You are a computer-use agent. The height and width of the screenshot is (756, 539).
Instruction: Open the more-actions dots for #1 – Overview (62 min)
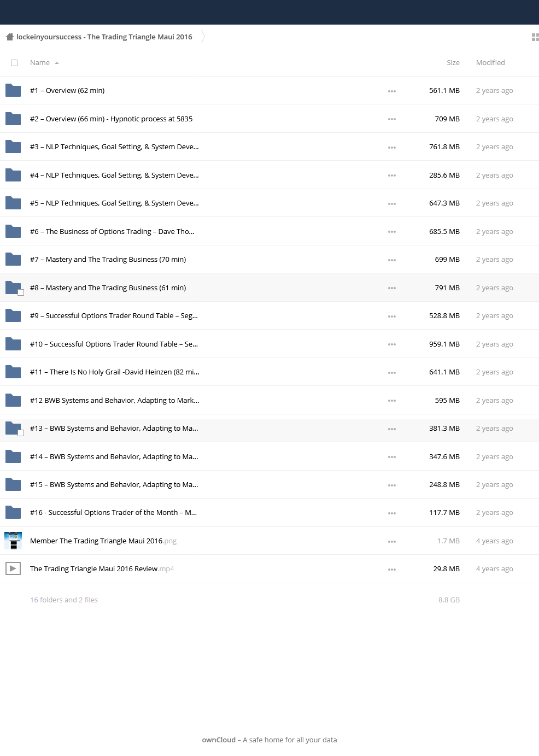pyautogui.click(x=392, y=91)
